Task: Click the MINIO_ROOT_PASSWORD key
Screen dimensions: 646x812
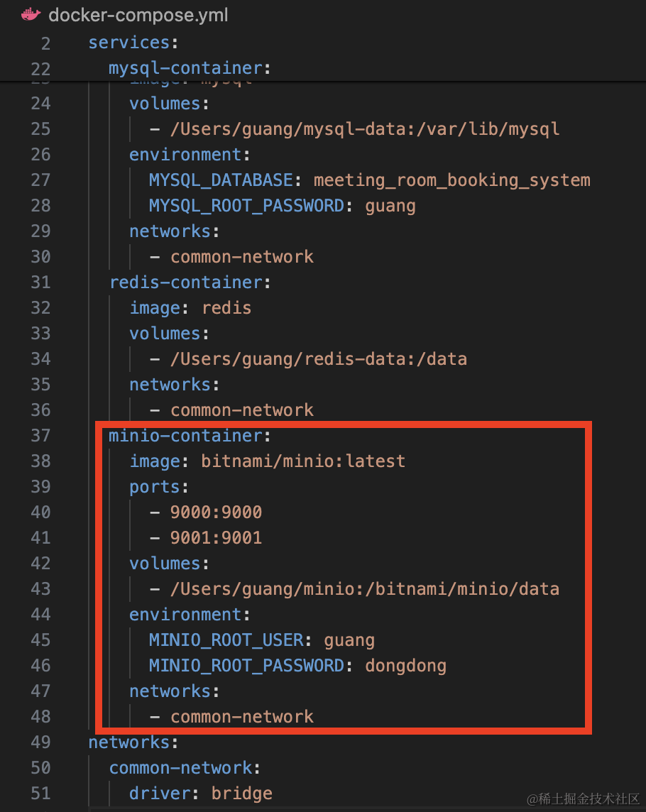Action: coord(246,666)
